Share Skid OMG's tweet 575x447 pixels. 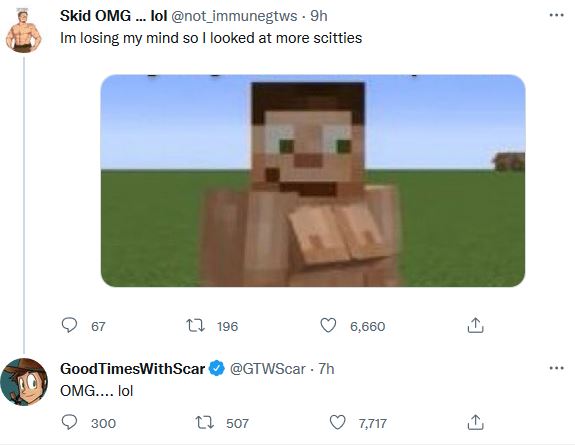[x=476, y=325]
